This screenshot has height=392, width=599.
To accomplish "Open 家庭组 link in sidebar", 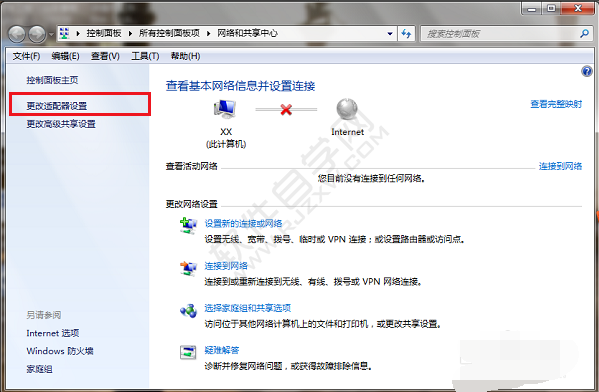I will [x=39, y=369].
